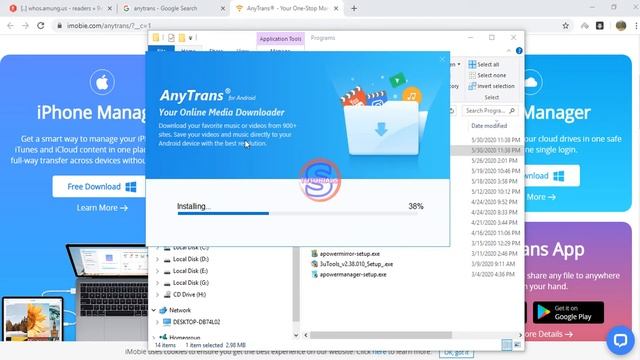The image size is (640, 360).
Task: Open the Chrome profile avatar
Action: [x=621, y=26]
